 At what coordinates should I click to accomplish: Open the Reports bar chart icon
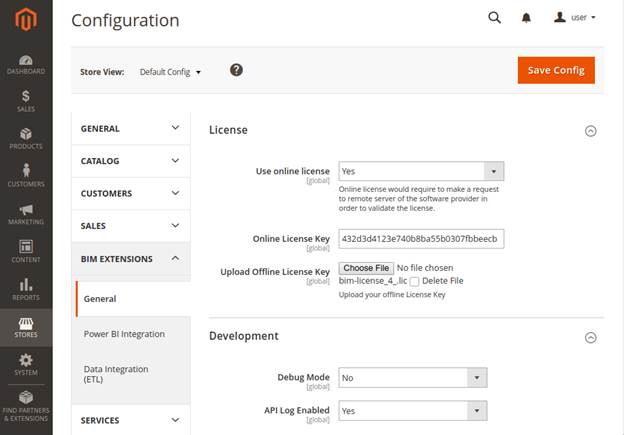pos(26,289)
